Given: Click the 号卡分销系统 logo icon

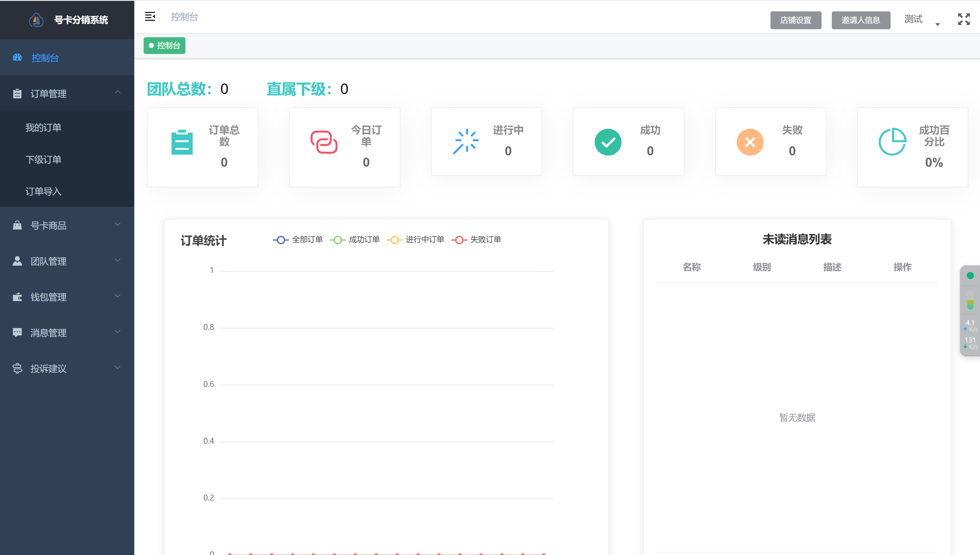Looking at the screenshot, I should (36, 20).
